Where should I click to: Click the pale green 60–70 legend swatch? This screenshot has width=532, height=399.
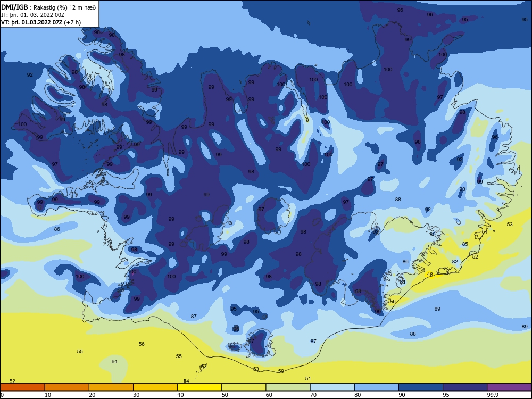tap(288, 387)
